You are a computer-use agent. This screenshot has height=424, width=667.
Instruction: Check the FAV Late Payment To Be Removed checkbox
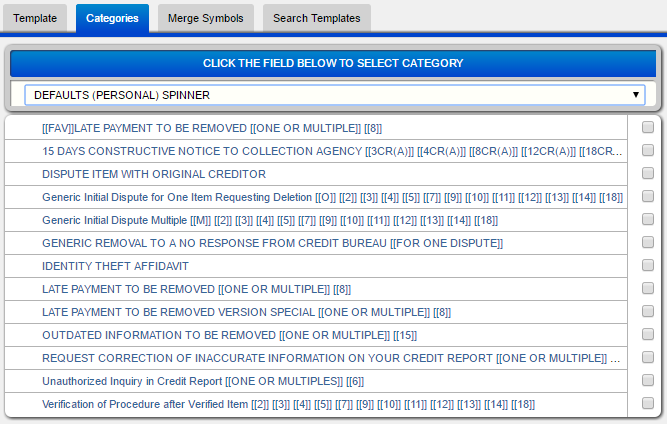click(647, 127)
